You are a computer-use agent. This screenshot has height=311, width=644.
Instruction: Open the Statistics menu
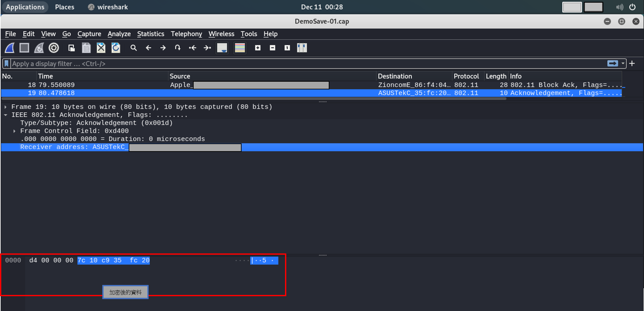click(x=151, y=34)
